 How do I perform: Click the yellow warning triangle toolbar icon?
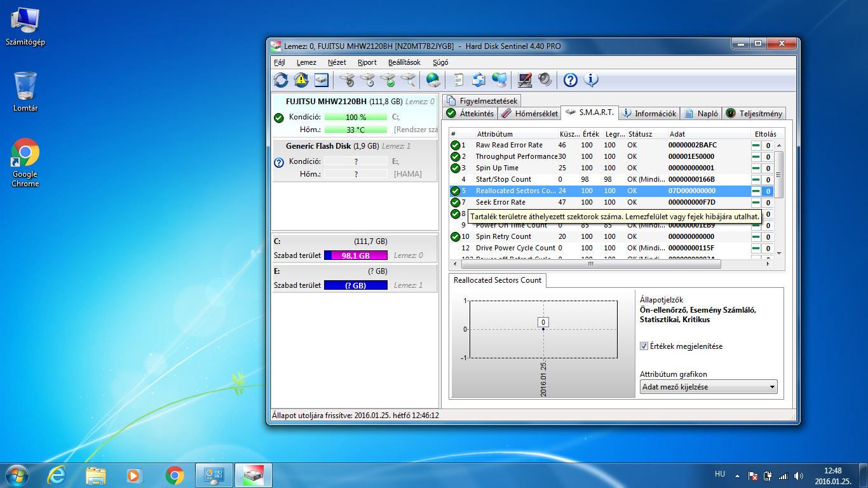click(x=301, y=80)
